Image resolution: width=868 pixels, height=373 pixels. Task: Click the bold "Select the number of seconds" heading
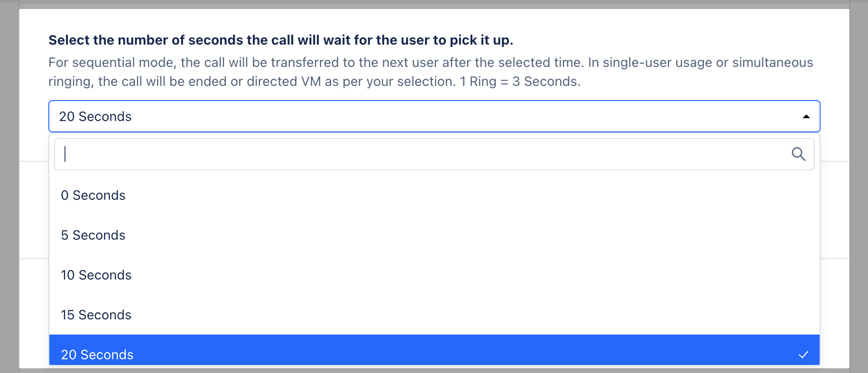tap(281, 40)
